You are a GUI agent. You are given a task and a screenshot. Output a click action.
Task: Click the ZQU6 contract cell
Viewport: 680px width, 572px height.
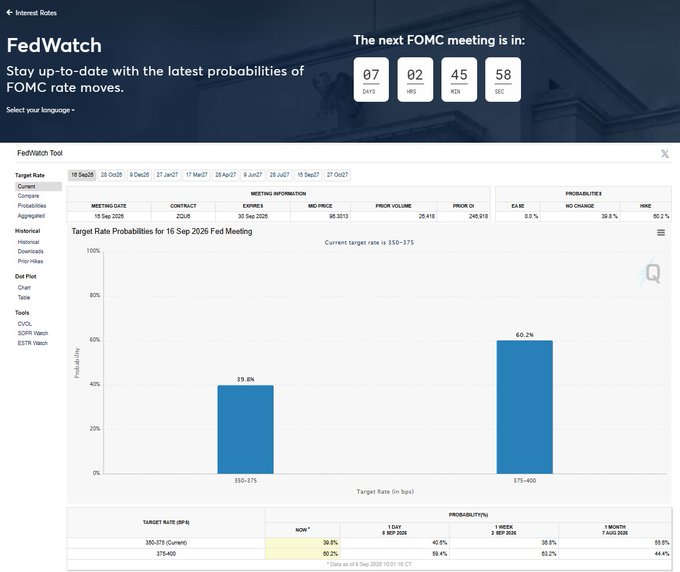(183, 216)
